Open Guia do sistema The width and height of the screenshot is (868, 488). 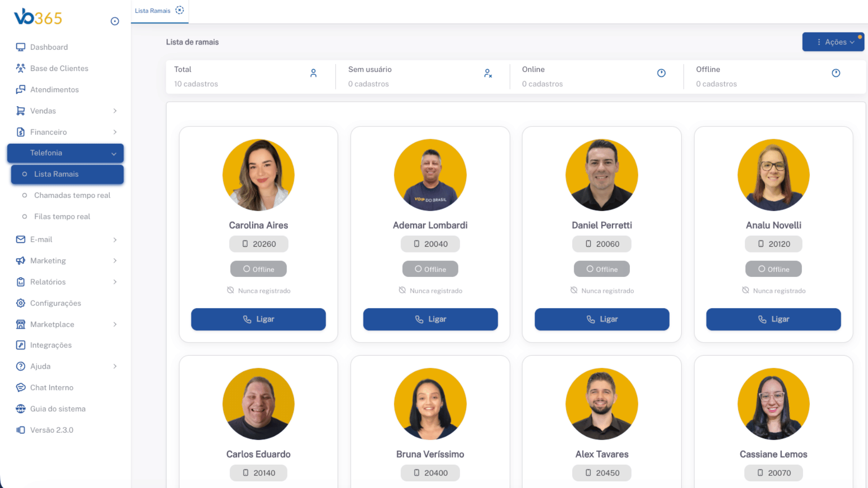pos(58,409)
